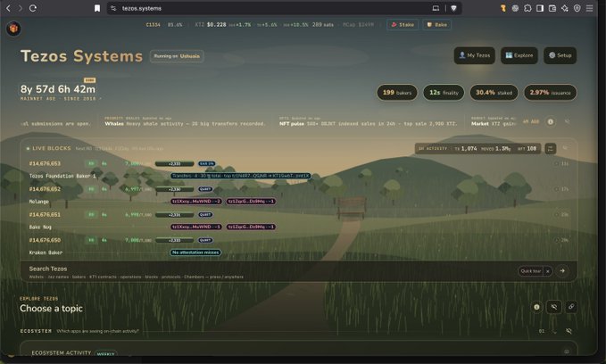Viewport: 606px width, 364px height.
Task: Click the LIVE BLOCKS heading
Action: click(52, 148)
